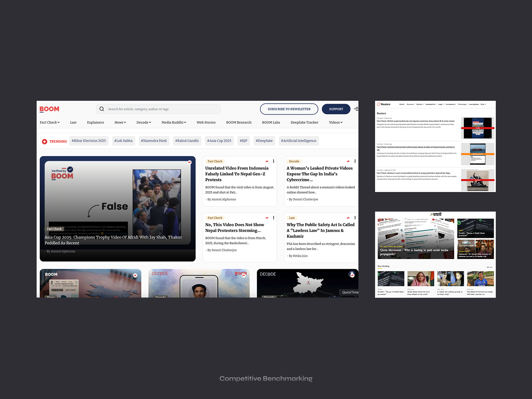Click the red Trending lightning icon
The height and width of the screenshot is (399, 532).
tap(45, 142)
